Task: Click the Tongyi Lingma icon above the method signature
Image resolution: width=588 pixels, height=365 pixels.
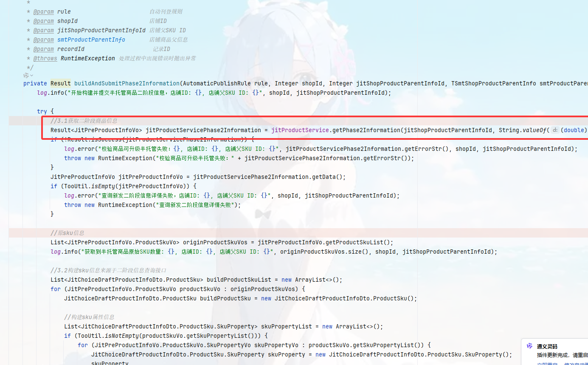Action: pos(26,75)
